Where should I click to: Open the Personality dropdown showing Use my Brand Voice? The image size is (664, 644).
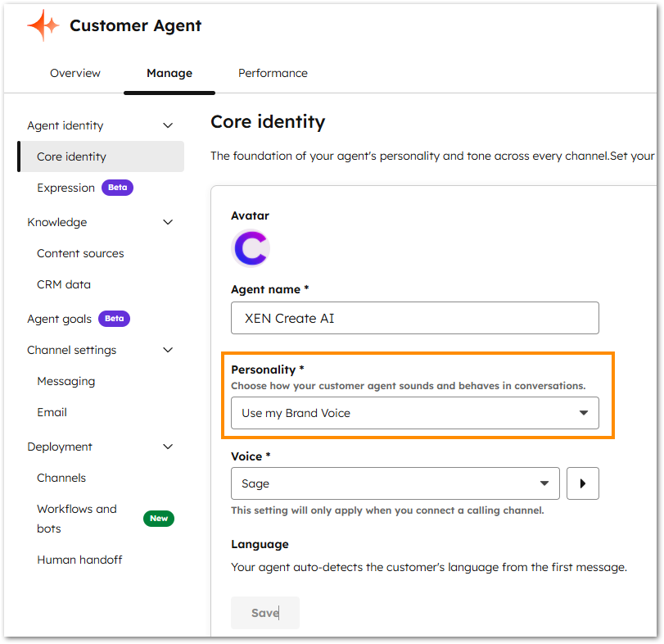pyautogui.click(x=414, y=413)
